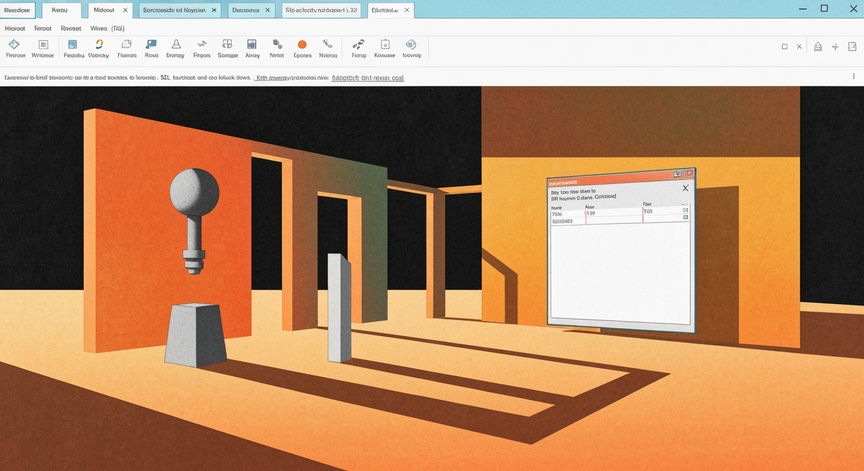This screenshot has height=471, width=864.
Task: Close the floating dialog with its X
Action: pos(685,188)
